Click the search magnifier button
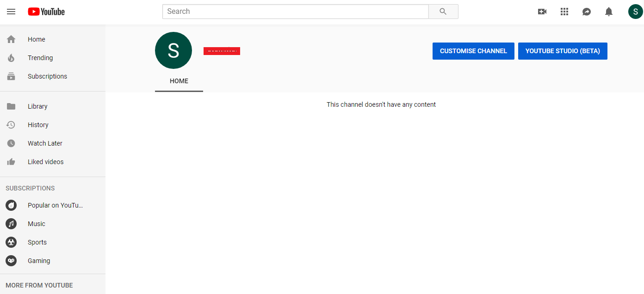This screenshot has width=644, height=294. point(443,12)
